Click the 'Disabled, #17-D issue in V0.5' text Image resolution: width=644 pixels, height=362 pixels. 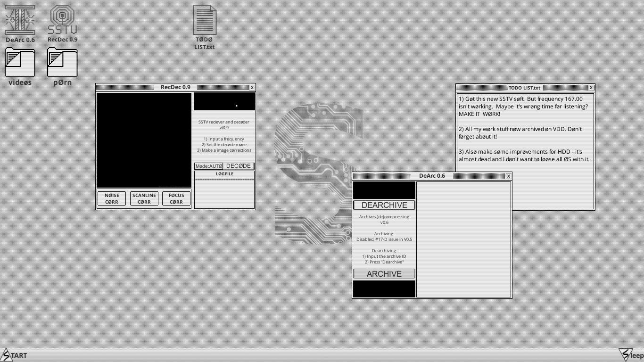tap(384, 239)
